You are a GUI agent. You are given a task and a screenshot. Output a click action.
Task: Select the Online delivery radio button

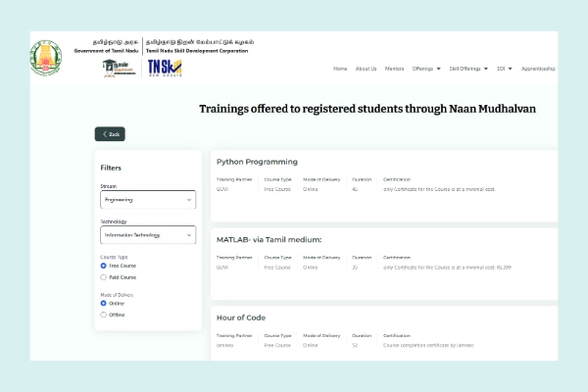tap(104, 303)
